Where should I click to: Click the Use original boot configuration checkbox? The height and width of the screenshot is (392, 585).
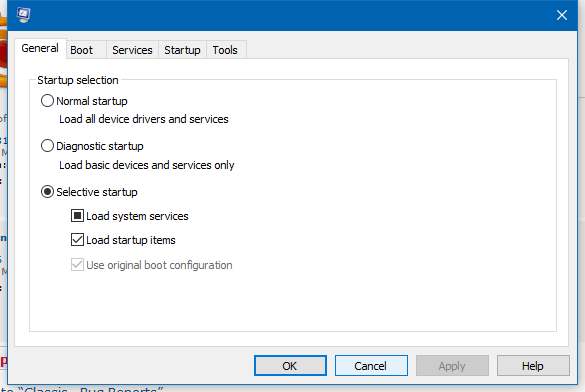pos(77,265)
